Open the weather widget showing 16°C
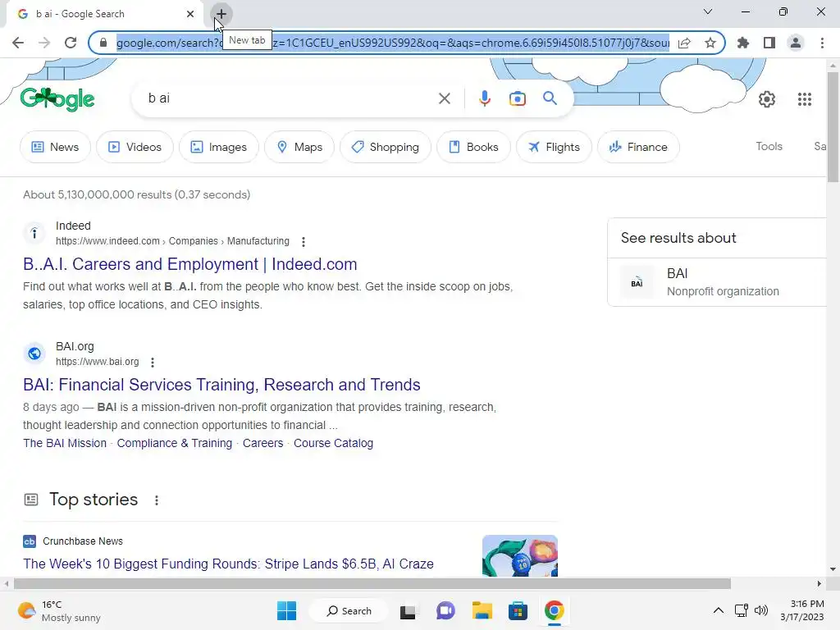840x630 pixels. [59, 610]
